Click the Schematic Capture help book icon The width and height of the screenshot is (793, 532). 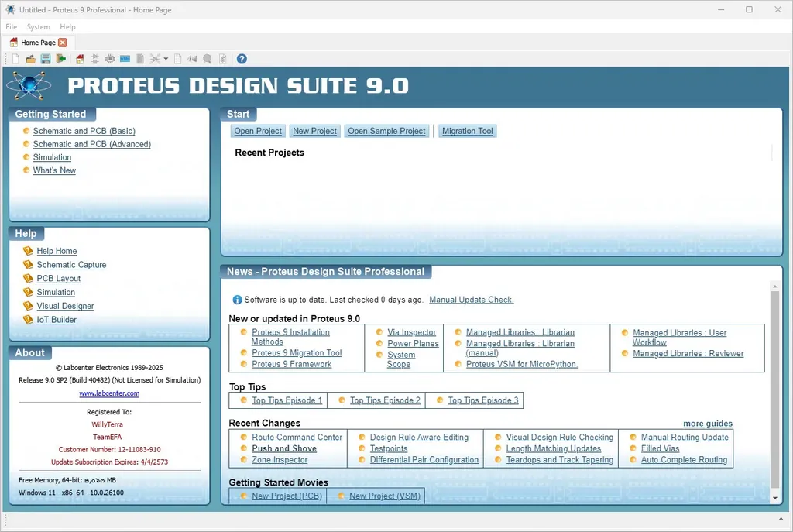tap(29, 265)
